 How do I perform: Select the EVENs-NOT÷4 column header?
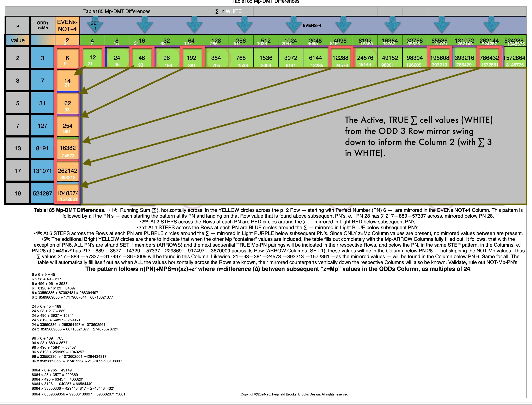(x=67, y=25)
